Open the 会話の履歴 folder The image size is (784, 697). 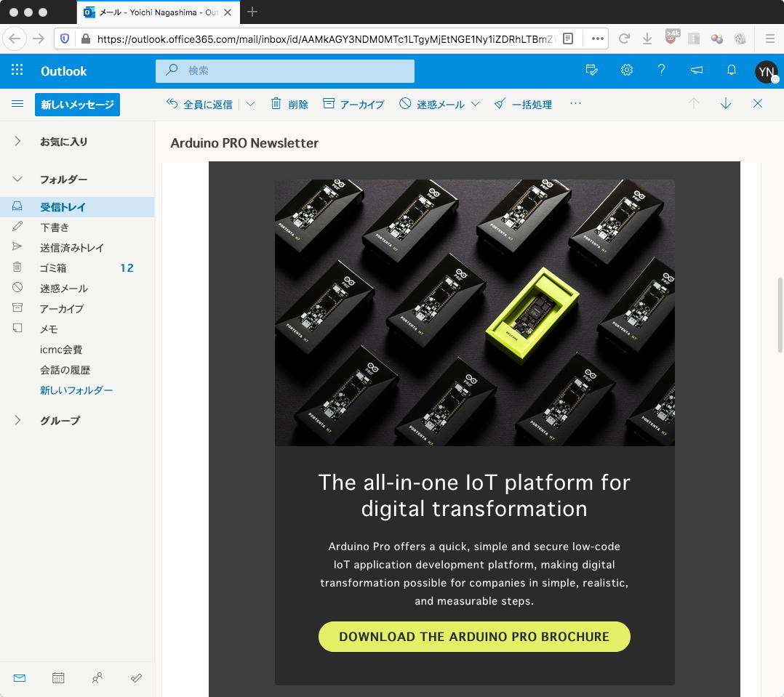coord(77,370)
